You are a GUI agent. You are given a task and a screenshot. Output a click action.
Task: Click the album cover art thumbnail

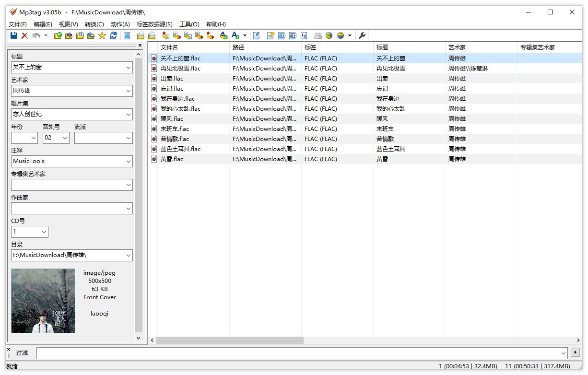pyautogui.click(x=43, y=301)
